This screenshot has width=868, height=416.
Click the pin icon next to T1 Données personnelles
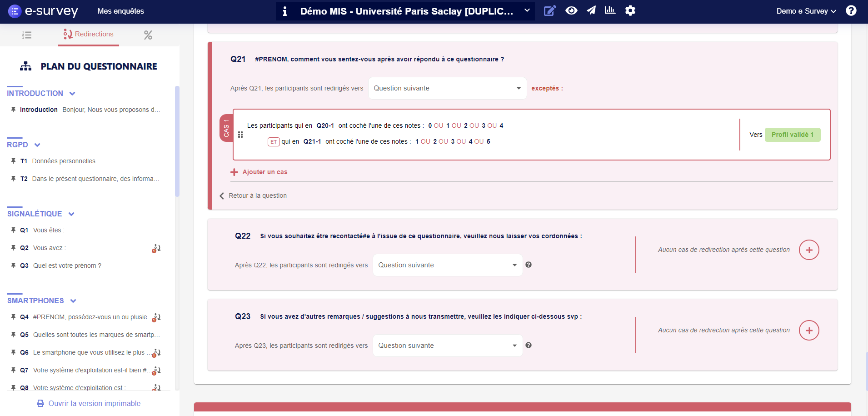pyautogui.click(x=13, y=160)
